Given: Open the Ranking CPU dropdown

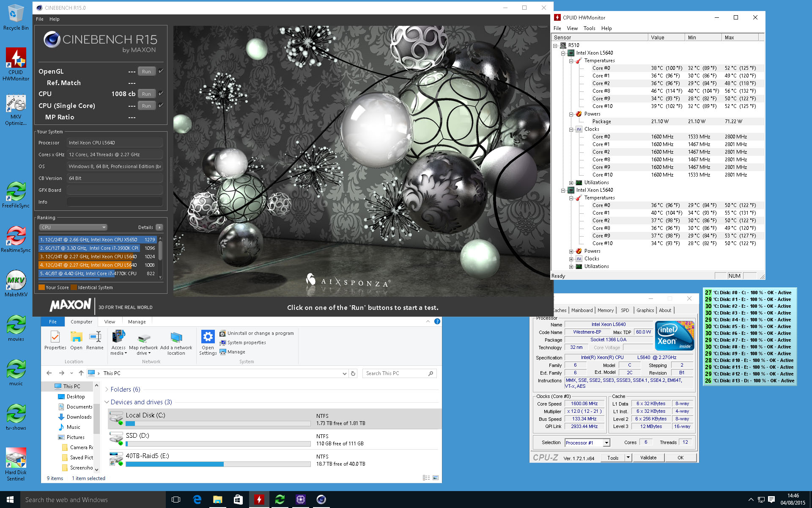Looking at the screenshot, I should [73, 227].
